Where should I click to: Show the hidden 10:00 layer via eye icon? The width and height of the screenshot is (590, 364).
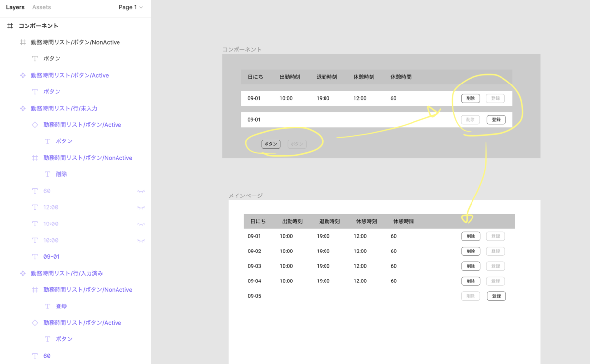[x=141, y=240]
